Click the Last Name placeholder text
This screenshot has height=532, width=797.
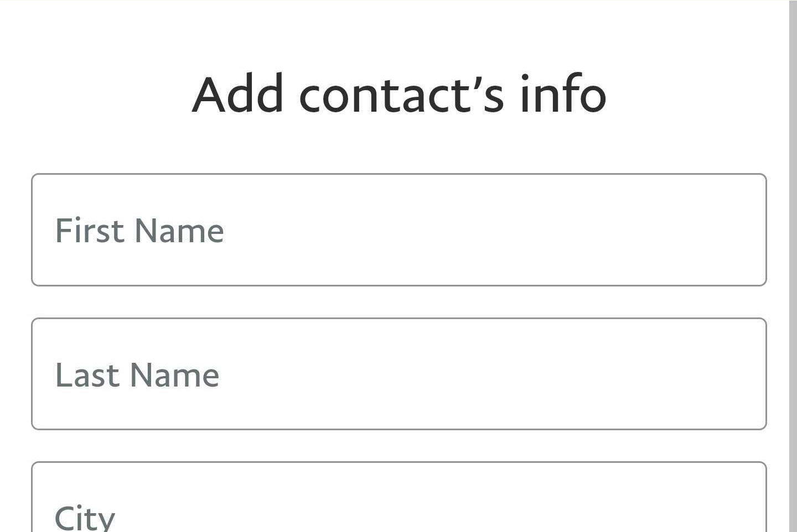click(137, 375)
